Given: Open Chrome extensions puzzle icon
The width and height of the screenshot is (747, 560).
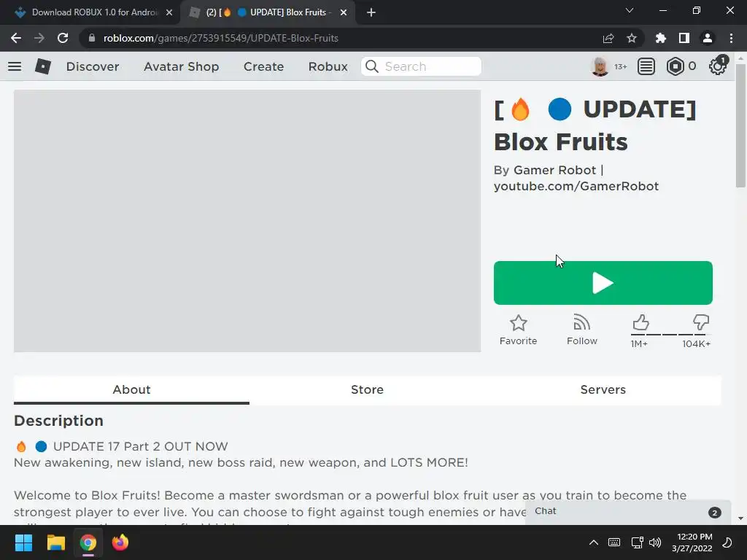Looking at the screenshot, I should click(x=661, y=38).
